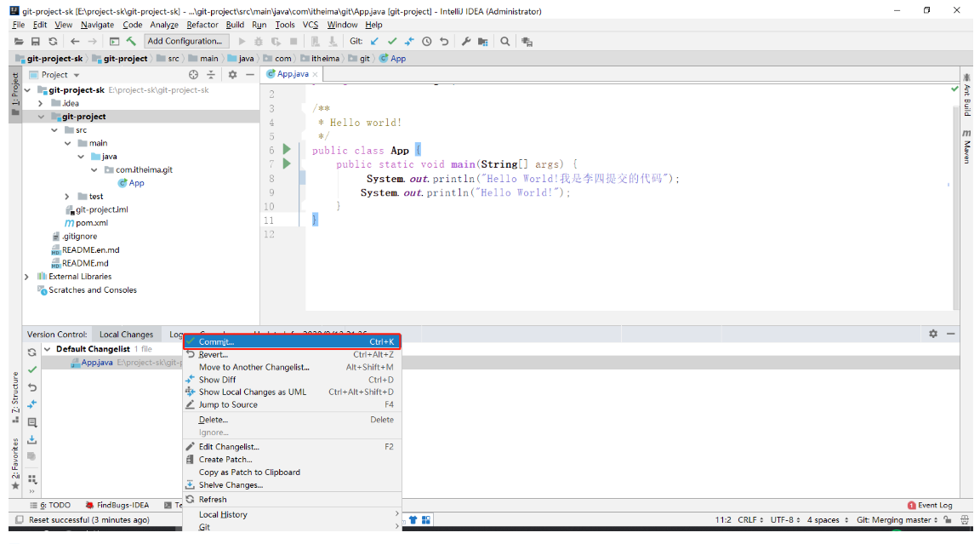The image size is (980, 544).
Task: Click the Git Revert arrow in main toolbar
Action: (444, 41)
